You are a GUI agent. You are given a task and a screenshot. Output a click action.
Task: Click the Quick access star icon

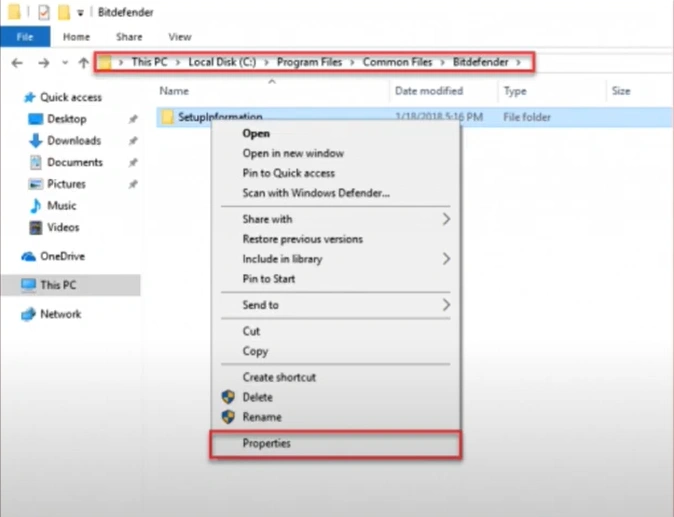coord(29,98)
